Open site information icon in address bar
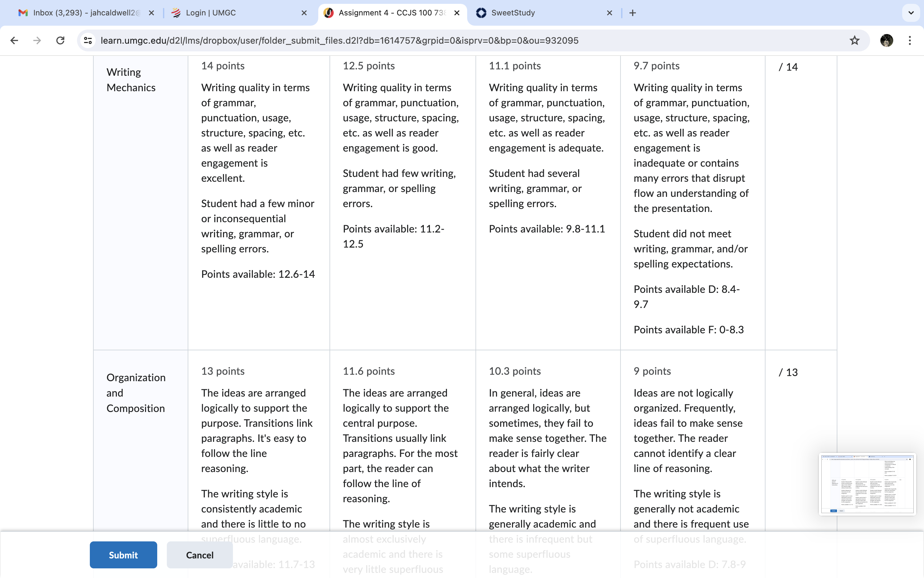The height and width of the screenshot is (578, 924). (88, 40)
